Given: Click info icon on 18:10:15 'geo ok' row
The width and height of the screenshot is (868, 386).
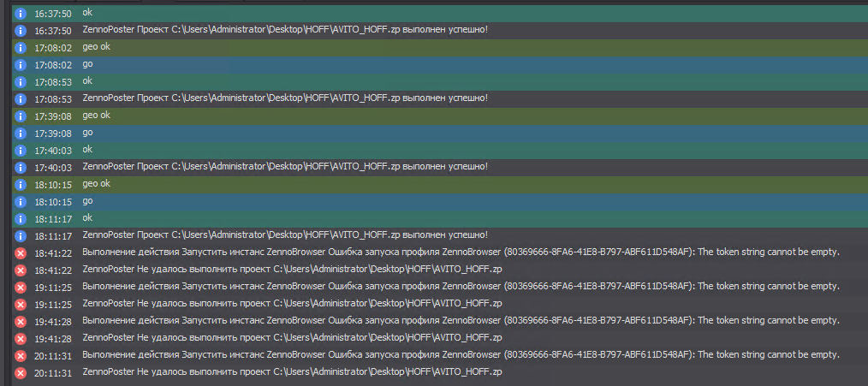Looking at the screenshot, I should click(21, 184).
